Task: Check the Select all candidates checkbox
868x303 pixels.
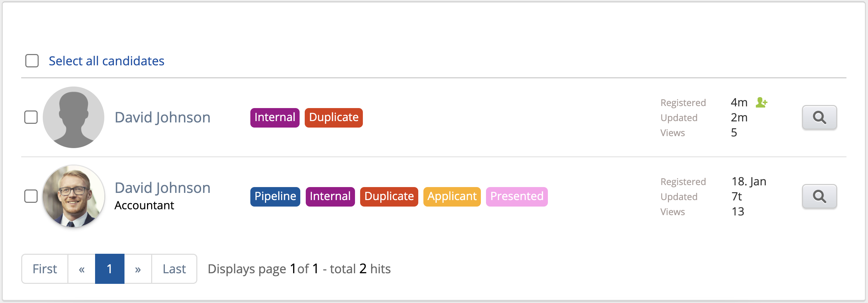Action: click(x=32, y=61)
